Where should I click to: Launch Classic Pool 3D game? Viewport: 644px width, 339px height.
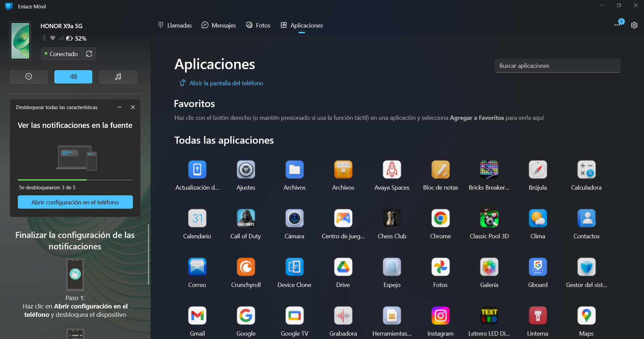[489, 219]
